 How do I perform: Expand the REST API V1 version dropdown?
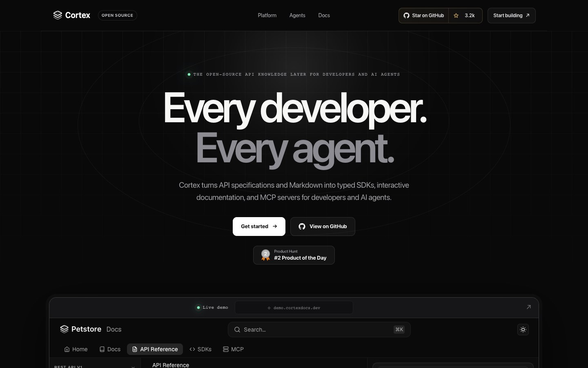[95, 366]
